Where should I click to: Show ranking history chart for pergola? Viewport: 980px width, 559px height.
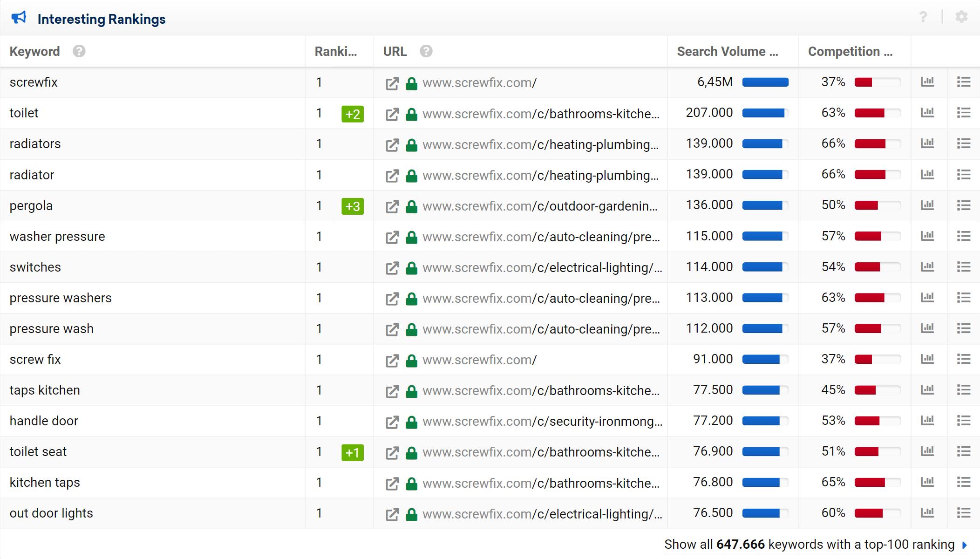(927, 205)
